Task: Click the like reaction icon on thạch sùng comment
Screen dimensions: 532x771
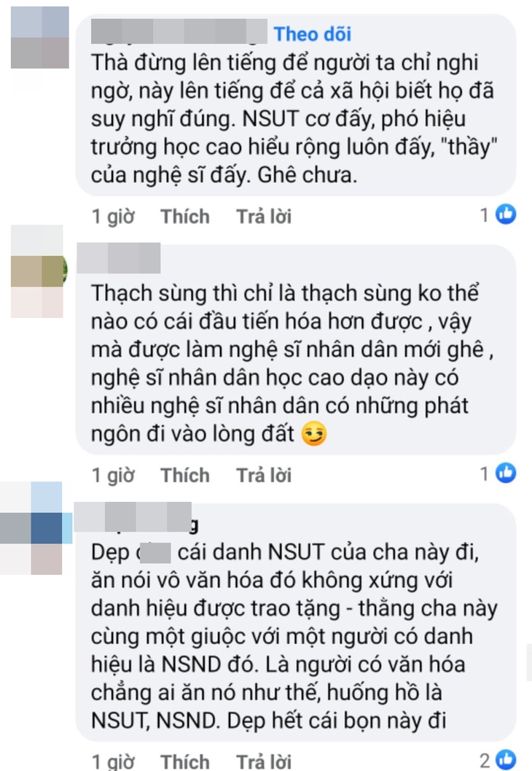Action: (x=506, y=473)
